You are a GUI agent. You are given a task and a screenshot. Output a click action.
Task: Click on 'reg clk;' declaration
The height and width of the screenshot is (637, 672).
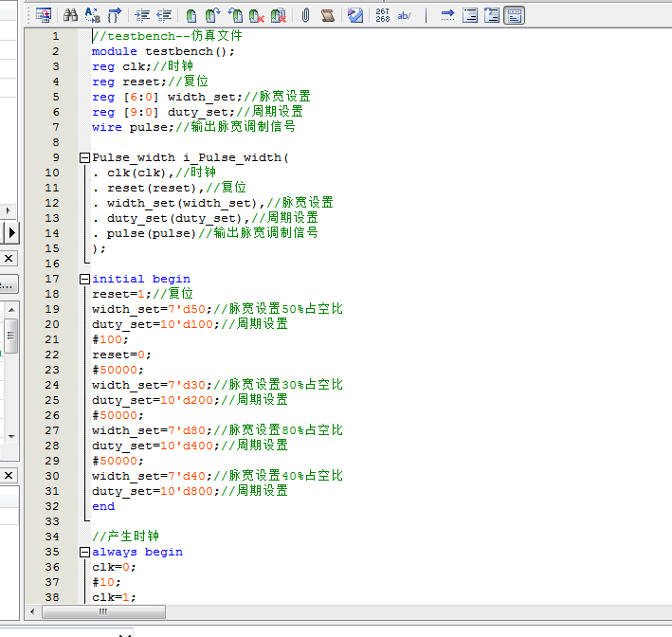coord(121,66)
